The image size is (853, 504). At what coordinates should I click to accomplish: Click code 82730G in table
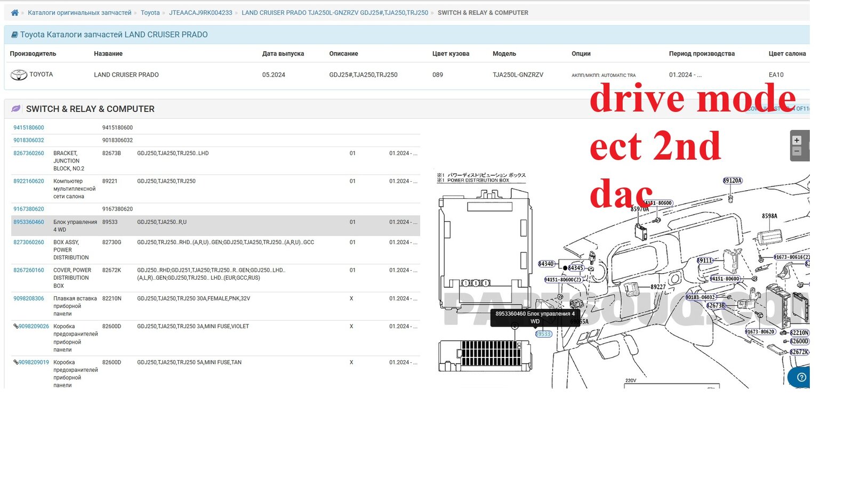(112, 242)
